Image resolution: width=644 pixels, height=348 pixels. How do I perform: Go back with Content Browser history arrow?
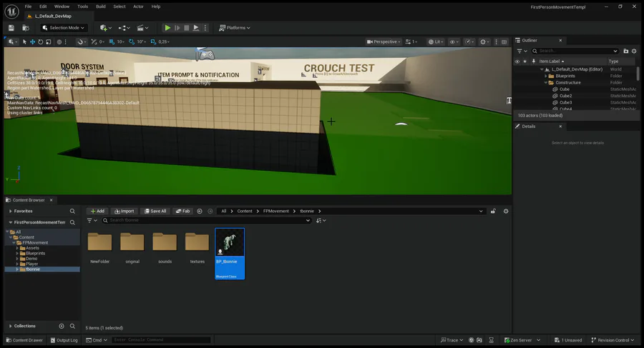(200, 212)
